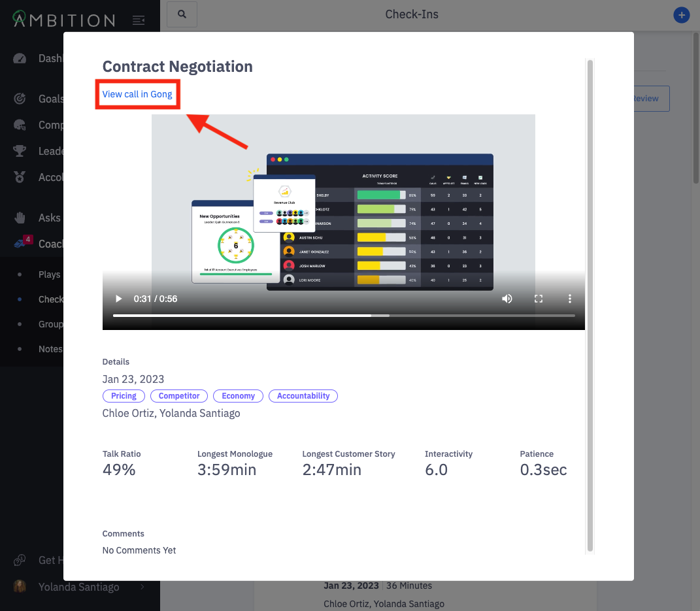700x611 pixels.
Task: Click the participants Chloe Ortiz, Yolanda Santiago in Details
Action: tap(171, 413)
